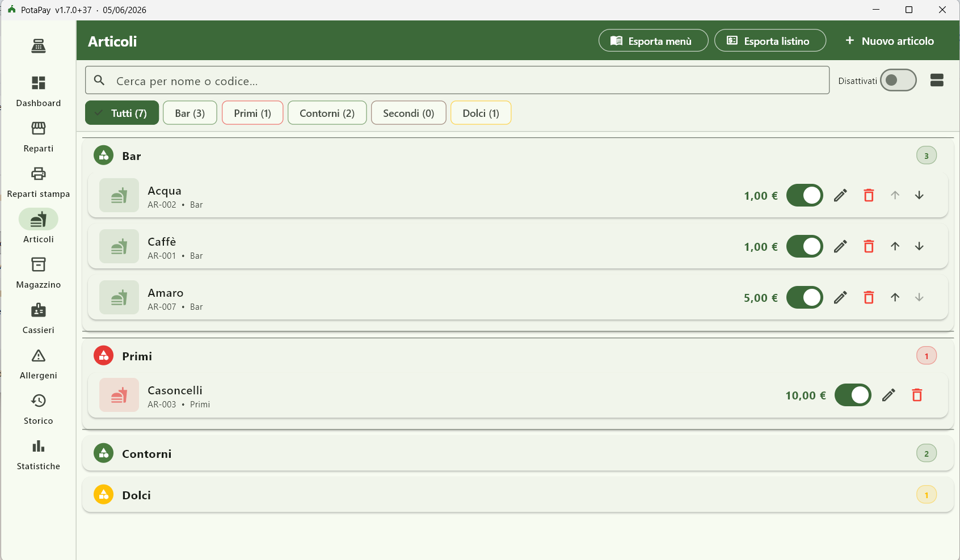The width and height of the screenshot is (960, 560).
Task: Toggle the Disattivati switch
Action: pos(898,80)
